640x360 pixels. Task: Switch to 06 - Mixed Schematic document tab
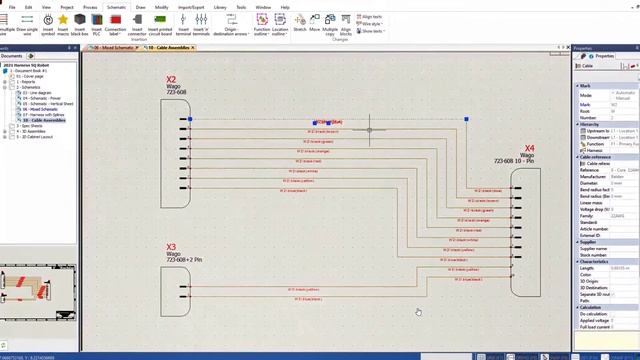click(113, 48)
